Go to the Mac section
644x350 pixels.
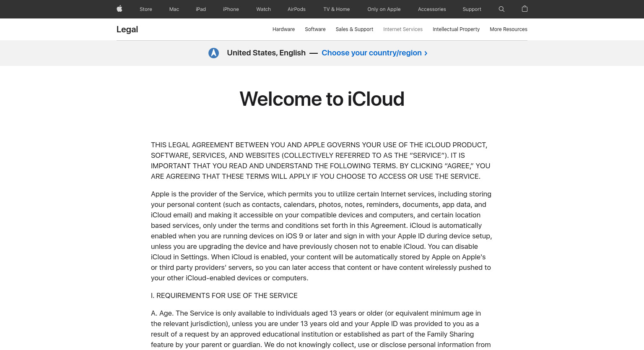click(174, 9)
